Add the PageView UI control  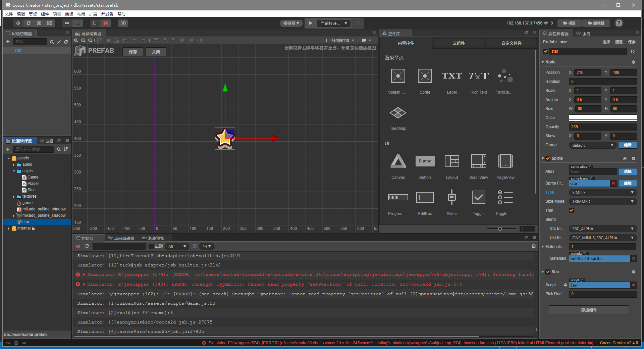tap(505, 166)
